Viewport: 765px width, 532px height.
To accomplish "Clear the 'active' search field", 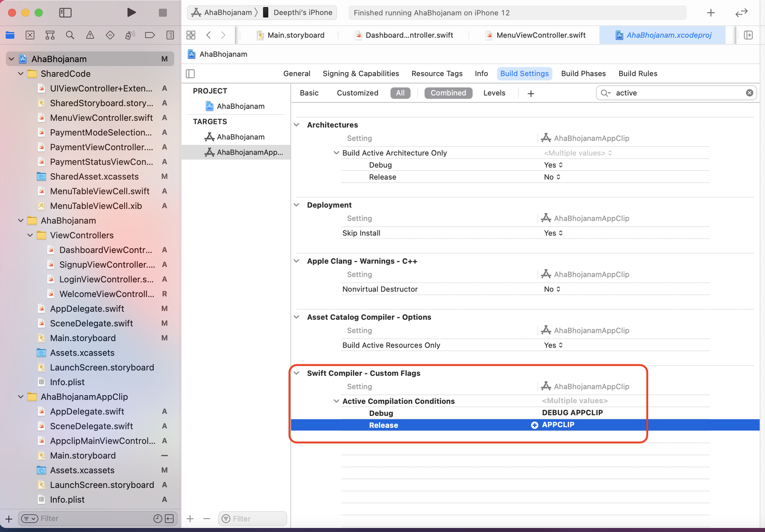I will tap(749, 93).
